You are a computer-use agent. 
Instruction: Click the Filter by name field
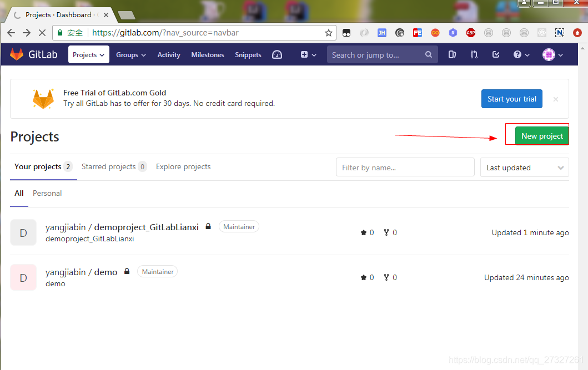(405, 168)
